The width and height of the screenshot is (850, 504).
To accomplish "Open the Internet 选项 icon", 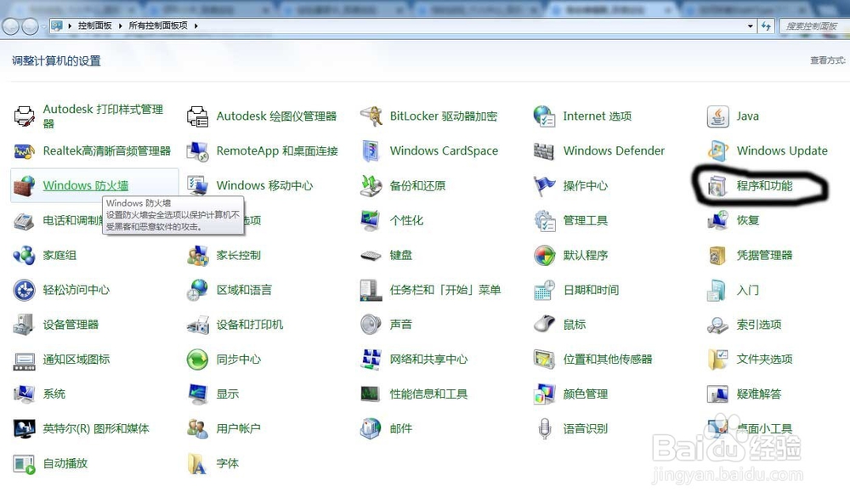I will [544, 116].
